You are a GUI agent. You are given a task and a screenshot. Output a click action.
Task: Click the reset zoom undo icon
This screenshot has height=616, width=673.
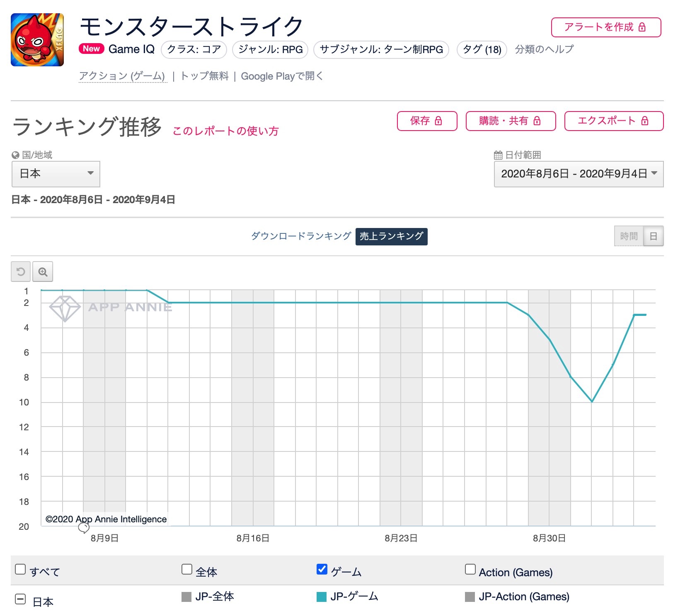click(x=21, y=272)
